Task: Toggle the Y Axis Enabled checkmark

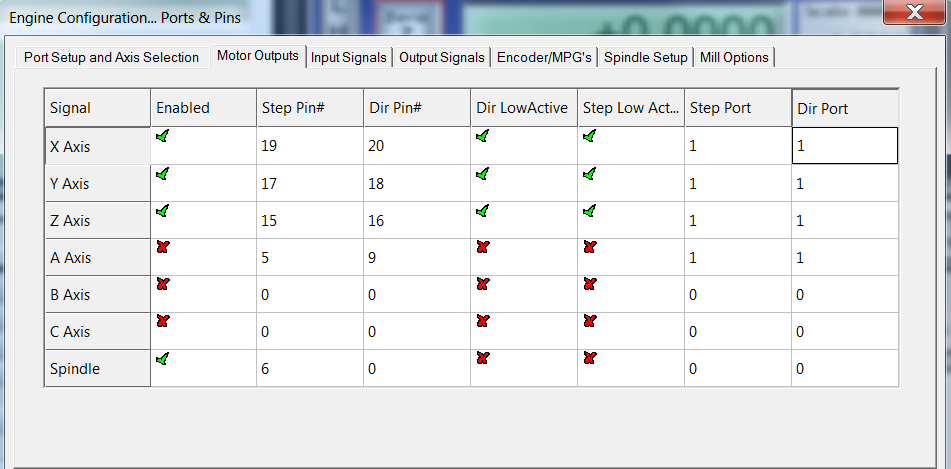Action: pos(162,173)
